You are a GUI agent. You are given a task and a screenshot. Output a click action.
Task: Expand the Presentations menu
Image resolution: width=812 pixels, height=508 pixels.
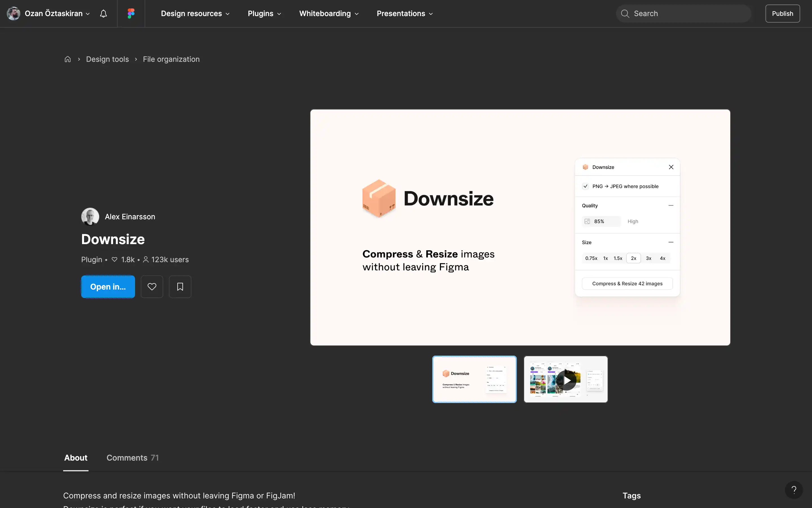click(x=405, y=14)
